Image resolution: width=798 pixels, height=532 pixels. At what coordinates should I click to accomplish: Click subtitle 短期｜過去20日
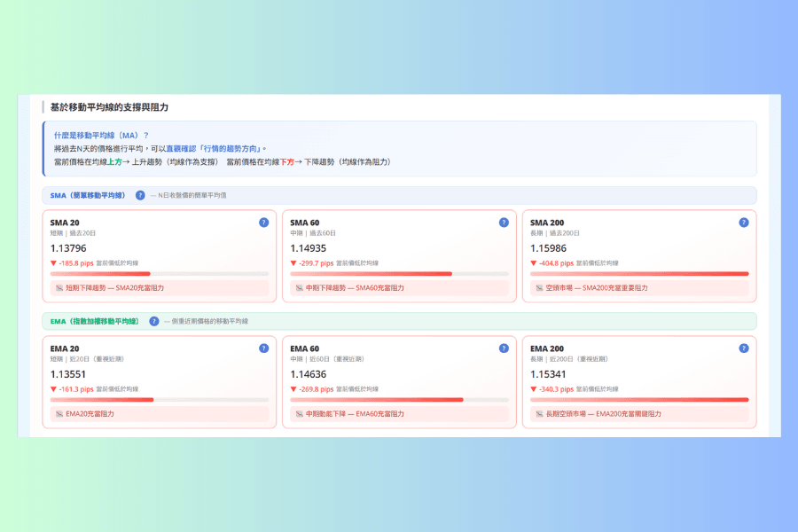(x=73, y=233)
